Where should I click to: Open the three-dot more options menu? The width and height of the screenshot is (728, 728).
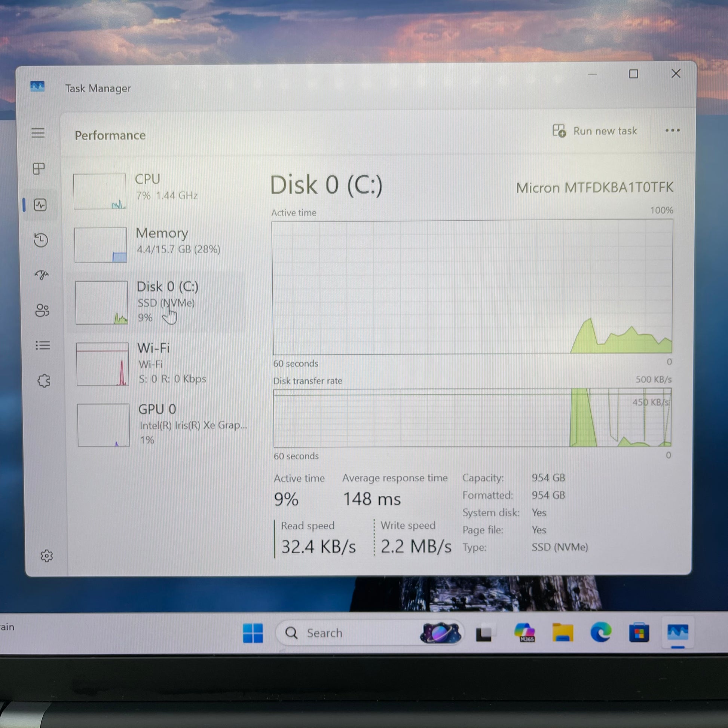(672, 131)
